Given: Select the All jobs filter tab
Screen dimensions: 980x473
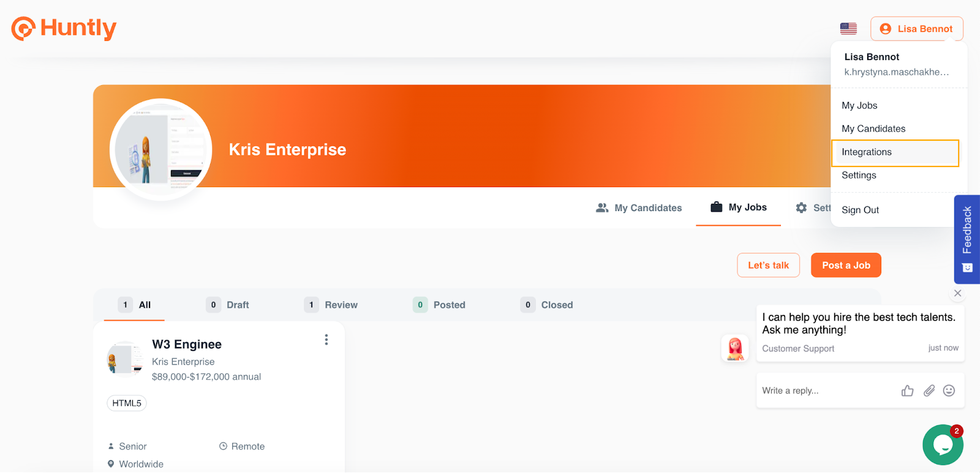Looking at the screenshot, I should (x=134, y=305).
